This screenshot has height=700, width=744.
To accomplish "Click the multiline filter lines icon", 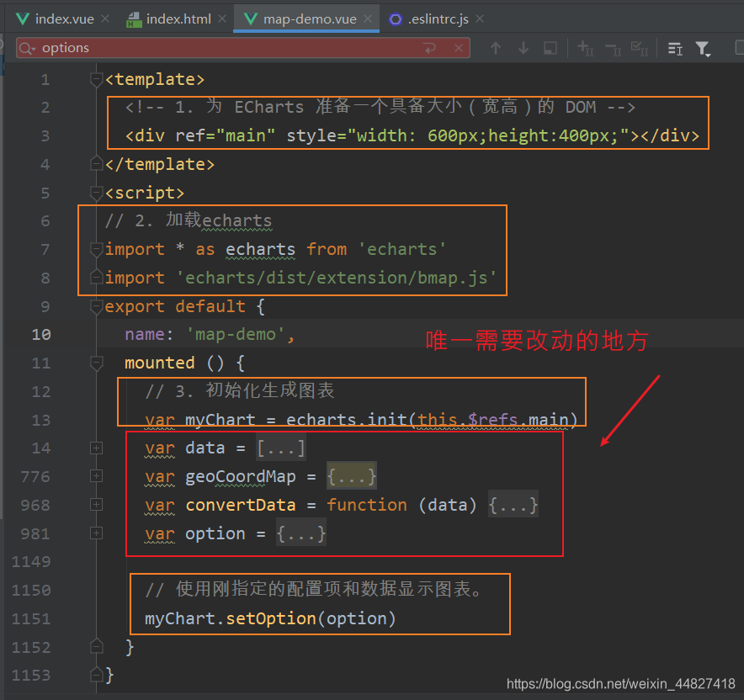I will (675, 48).
